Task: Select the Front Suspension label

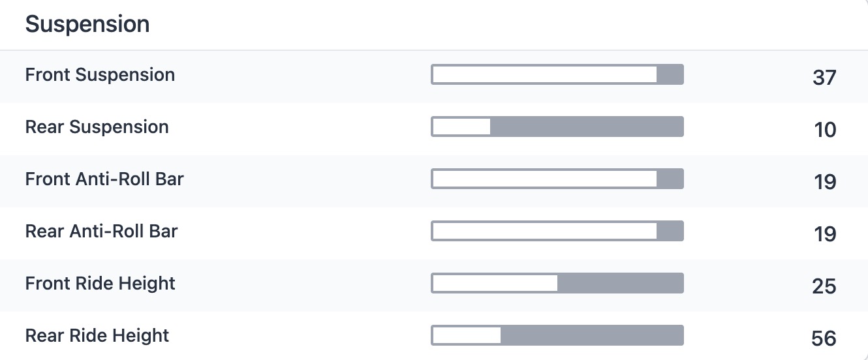Action: [x=100, y=75]
